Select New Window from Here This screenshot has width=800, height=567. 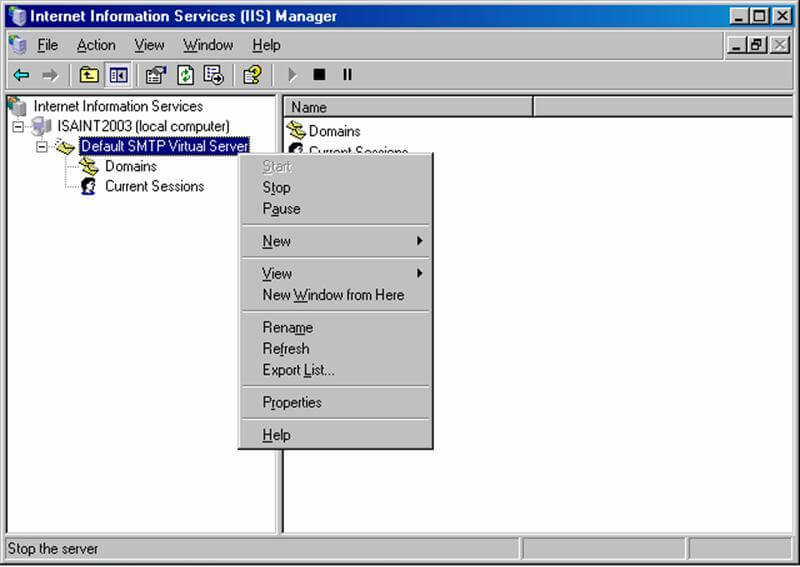click(336, 295)
